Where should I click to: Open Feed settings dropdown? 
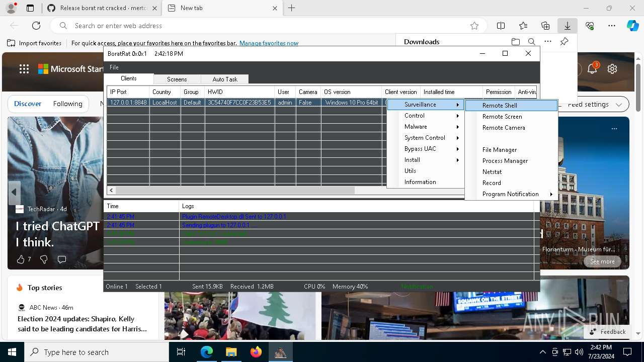594,105
